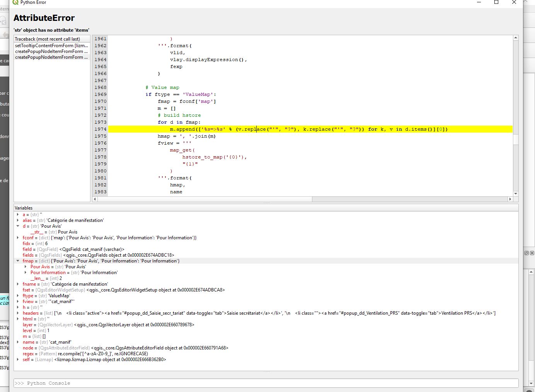Click line number 1975 in gutter

(100, 136)
